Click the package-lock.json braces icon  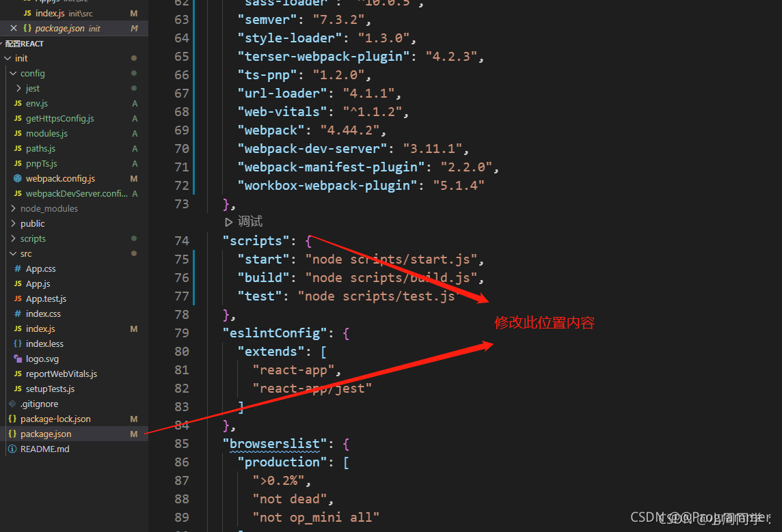tap(12, 419)
